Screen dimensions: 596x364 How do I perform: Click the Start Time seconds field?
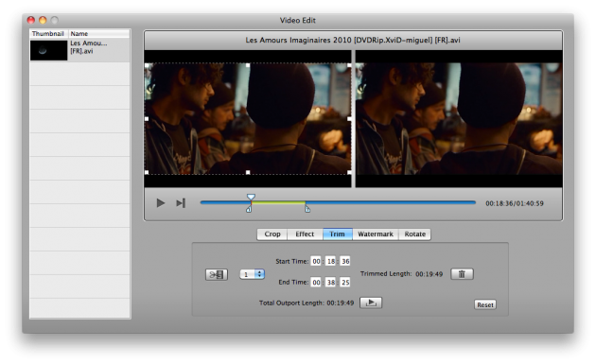(x=344, y=261)
